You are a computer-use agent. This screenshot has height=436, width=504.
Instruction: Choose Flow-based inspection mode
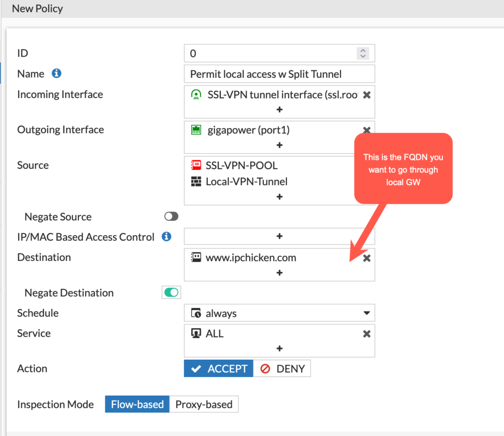pyautogui.click(x=137, y=404)
